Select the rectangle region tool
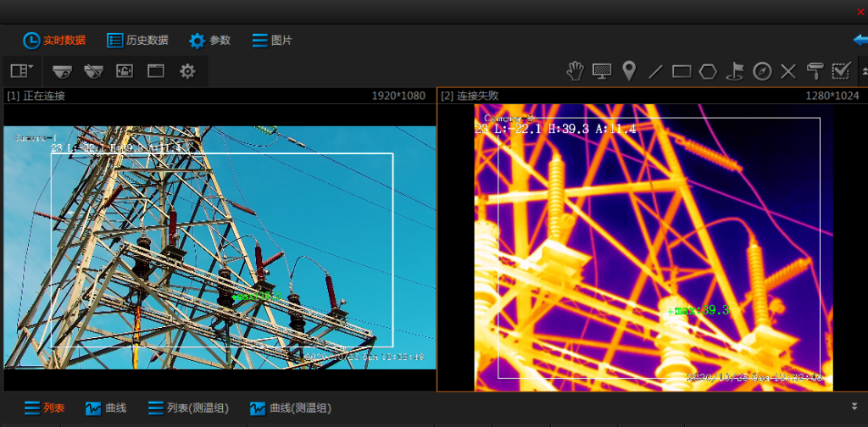 [x=682, y=71]
